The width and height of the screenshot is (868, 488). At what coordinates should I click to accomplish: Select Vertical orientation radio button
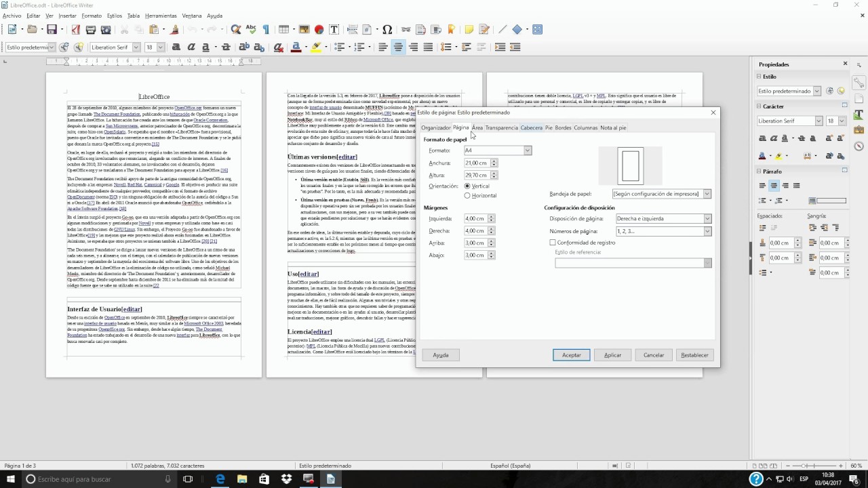[467, 186]
